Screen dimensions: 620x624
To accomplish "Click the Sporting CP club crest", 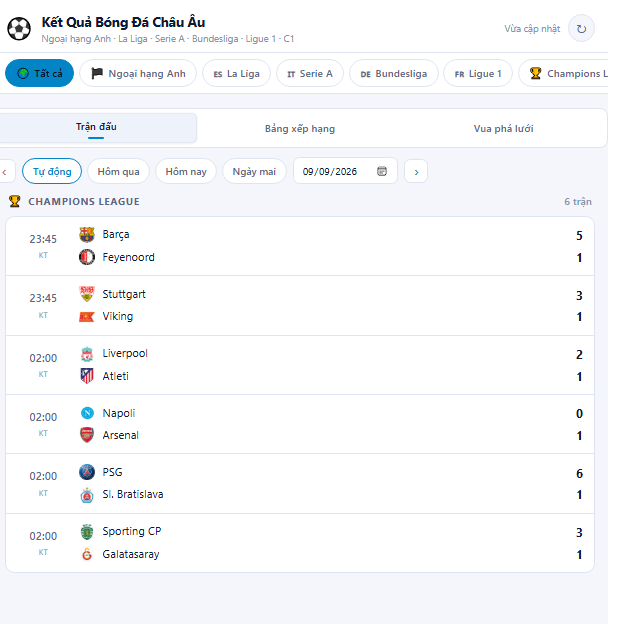I will [87, 532].
